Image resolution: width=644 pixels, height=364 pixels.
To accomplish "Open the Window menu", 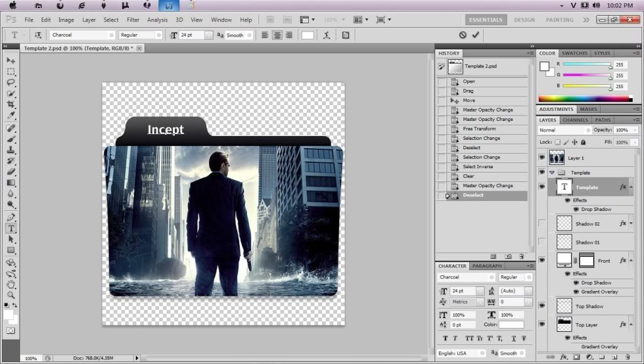I will pyautogui.click(x=221, y=20).
